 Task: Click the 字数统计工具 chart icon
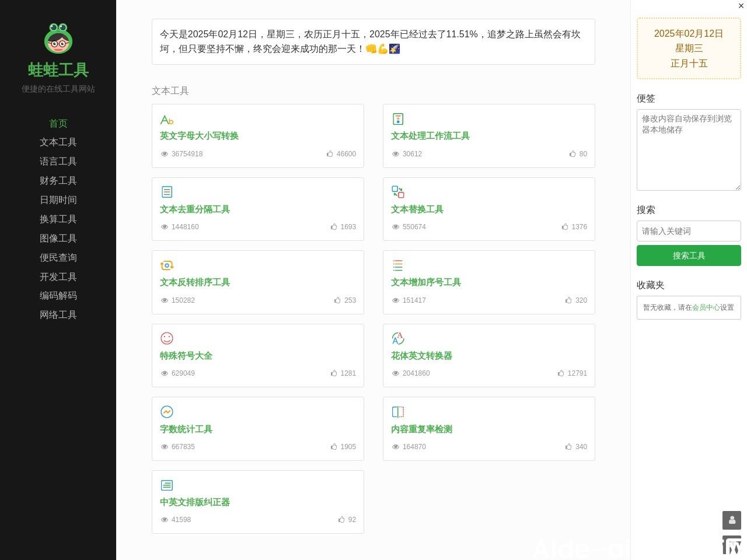click(167, 412)
